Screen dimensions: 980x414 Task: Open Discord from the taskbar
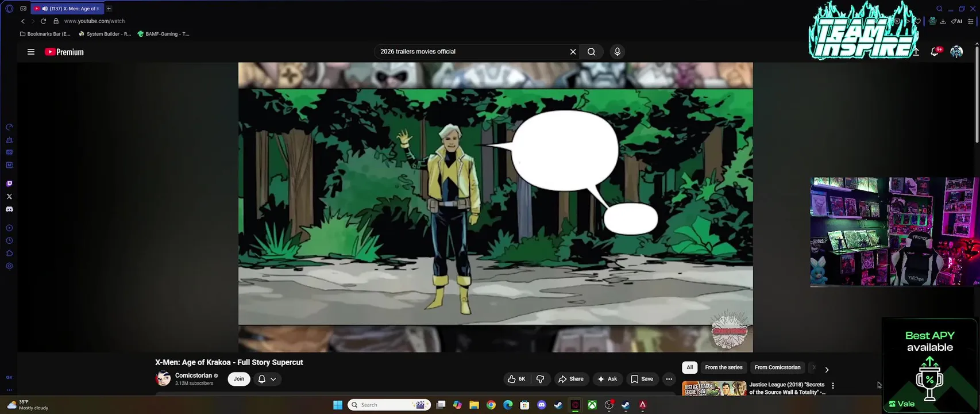coord(541,405)
